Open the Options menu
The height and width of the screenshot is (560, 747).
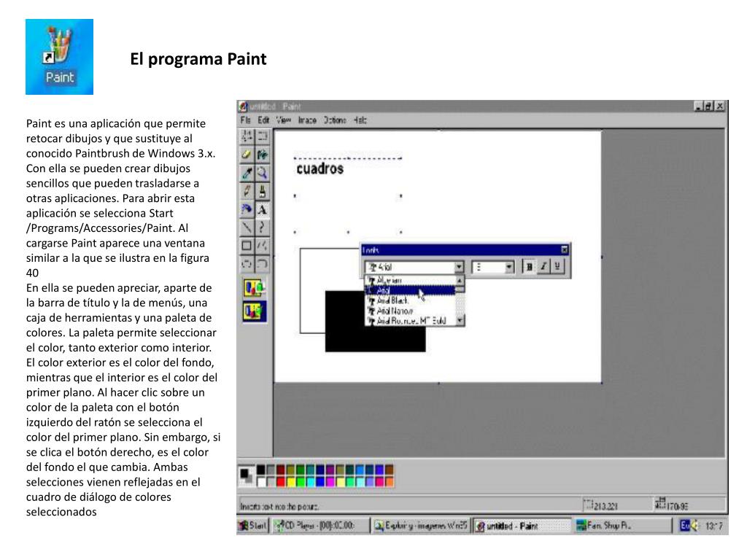coord(335,120)
